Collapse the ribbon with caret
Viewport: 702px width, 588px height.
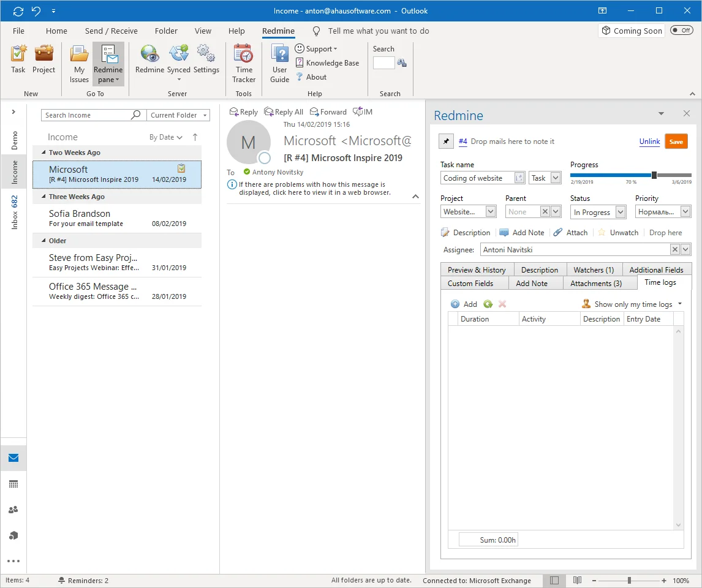tap(692, 94)
